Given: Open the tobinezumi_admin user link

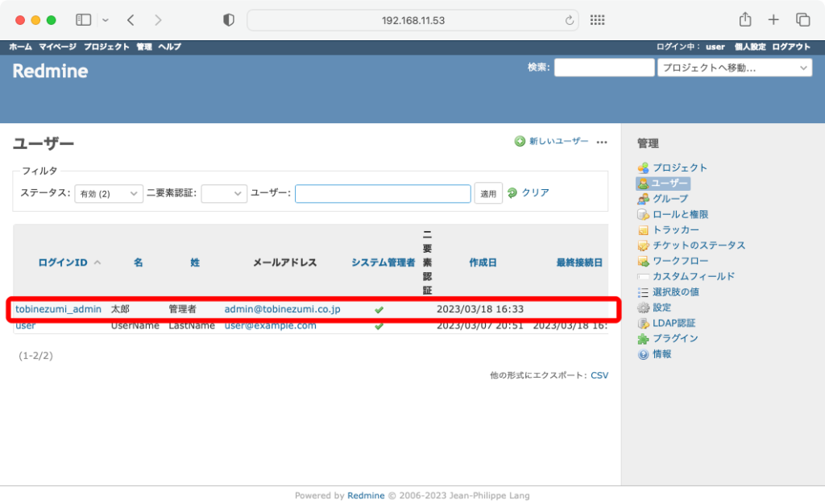Looking at the screenshot, I should pyautogui.click(x=58, y=309).
